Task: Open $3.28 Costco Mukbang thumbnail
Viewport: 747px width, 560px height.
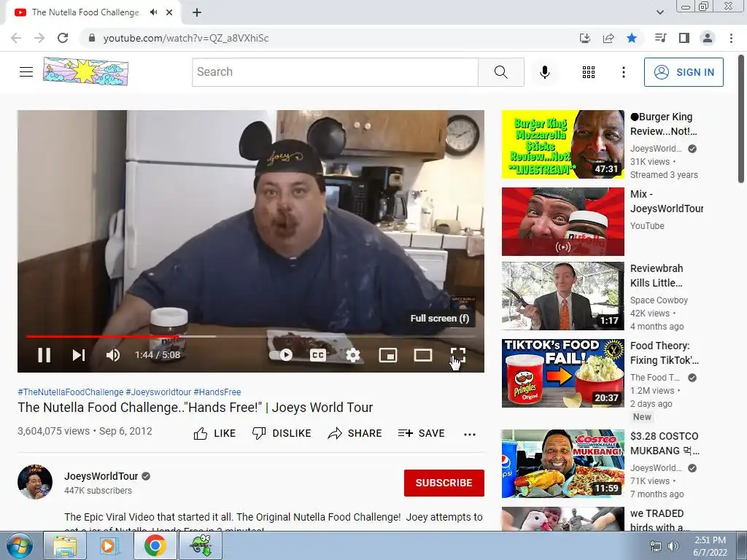Action: (562, 463)
